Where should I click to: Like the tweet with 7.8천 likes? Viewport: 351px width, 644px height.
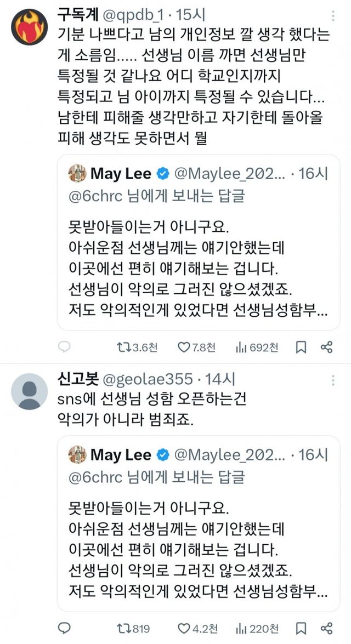pos(183,347)
